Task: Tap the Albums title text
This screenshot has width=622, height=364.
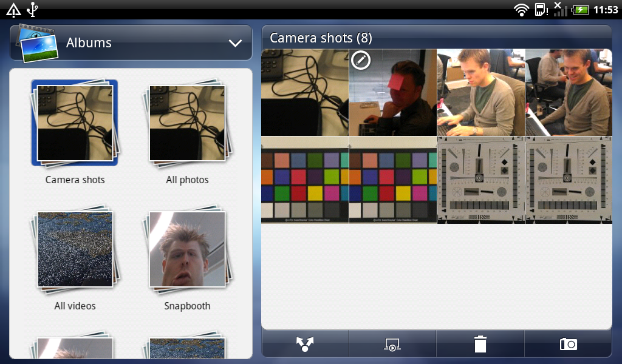Action: point(89,43)
